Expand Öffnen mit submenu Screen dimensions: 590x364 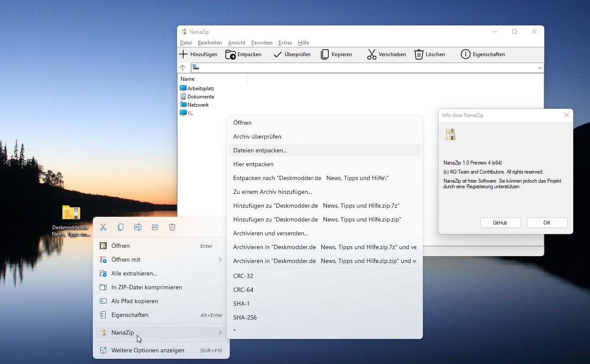tap(220, 260)
